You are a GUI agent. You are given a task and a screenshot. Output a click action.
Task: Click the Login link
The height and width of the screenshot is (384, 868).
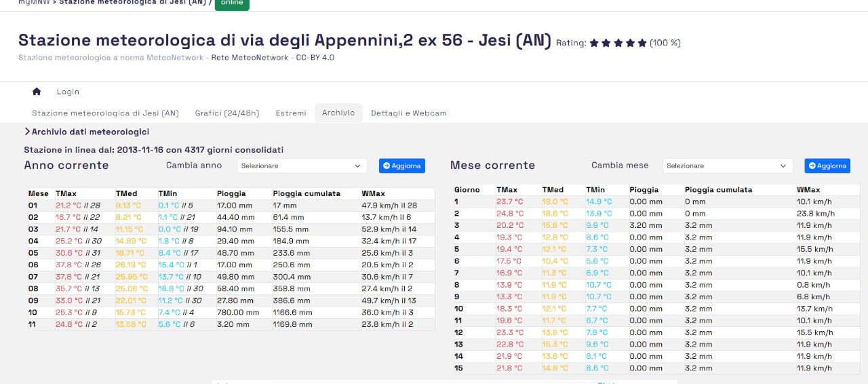click(x=68, y=92)
